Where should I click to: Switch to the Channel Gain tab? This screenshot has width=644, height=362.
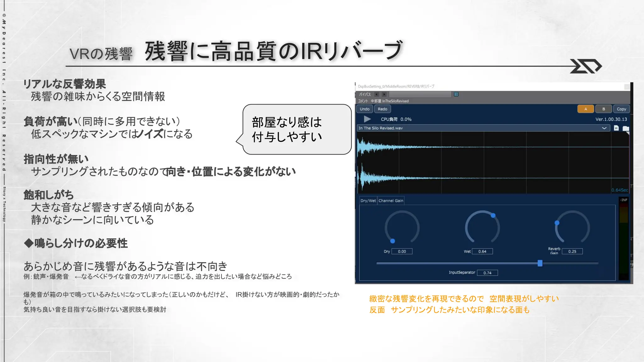391,200
